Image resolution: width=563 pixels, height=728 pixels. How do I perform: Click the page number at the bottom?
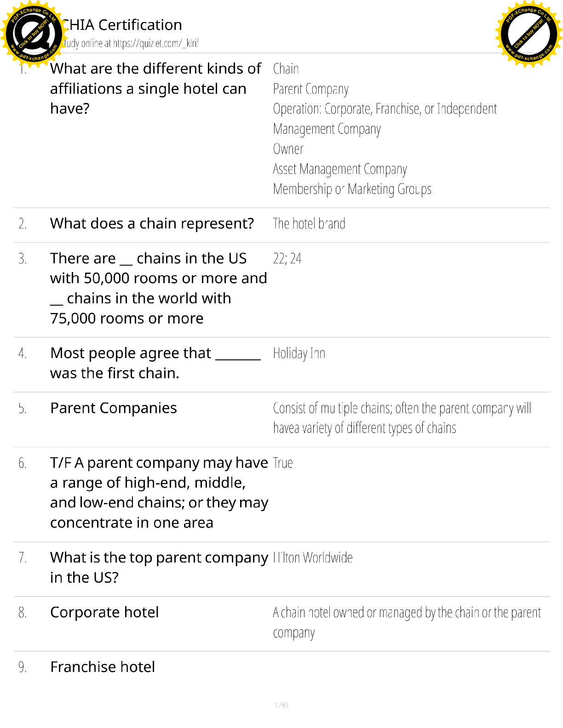(x=281, y=705)
